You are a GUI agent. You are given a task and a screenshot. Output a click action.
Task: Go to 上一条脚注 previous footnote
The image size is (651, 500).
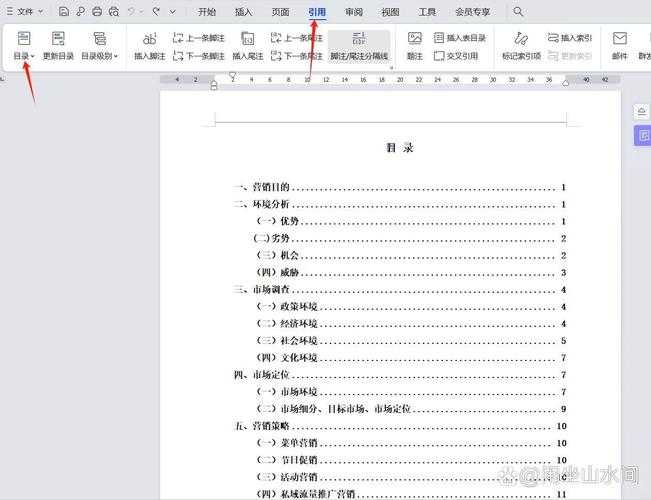(x=198, y=38)
